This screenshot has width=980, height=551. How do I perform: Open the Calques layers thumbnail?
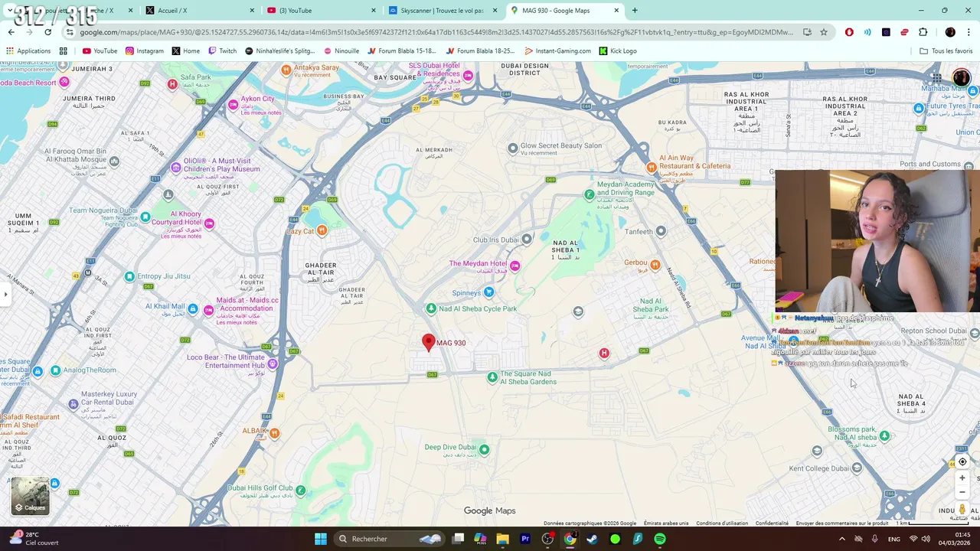tap(31, 495)
